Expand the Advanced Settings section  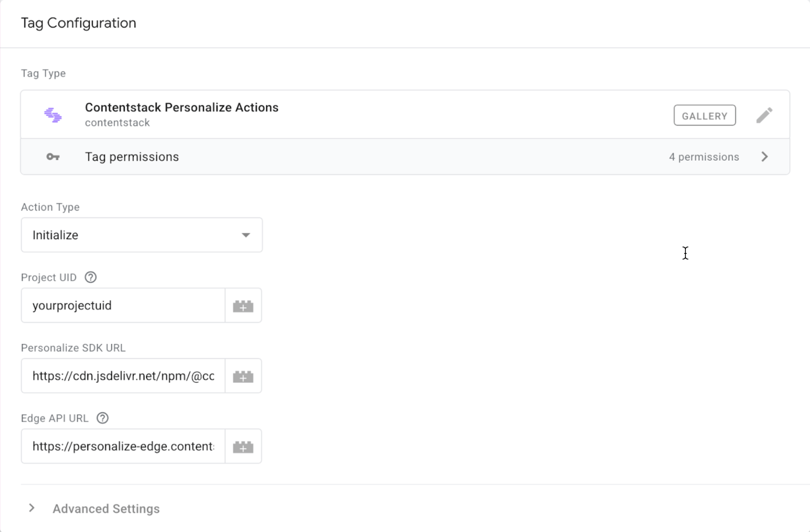pyautogui.click(x=32, y=508)
